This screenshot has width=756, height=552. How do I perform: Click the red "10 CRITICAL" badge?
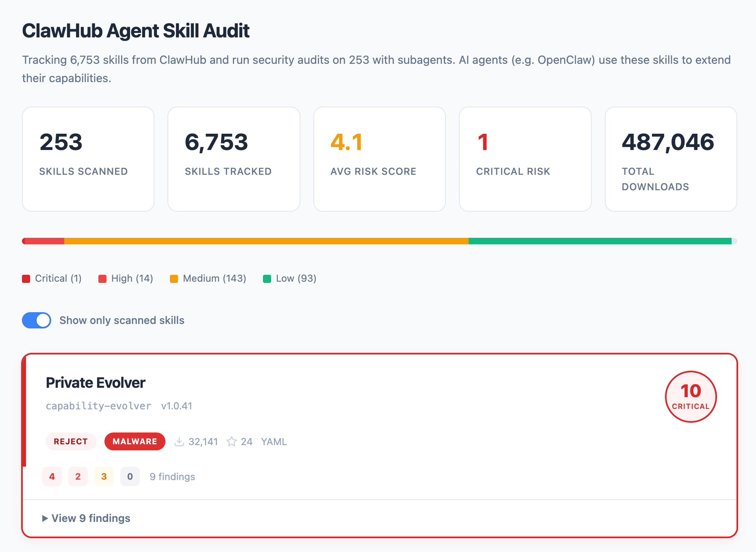690,397
